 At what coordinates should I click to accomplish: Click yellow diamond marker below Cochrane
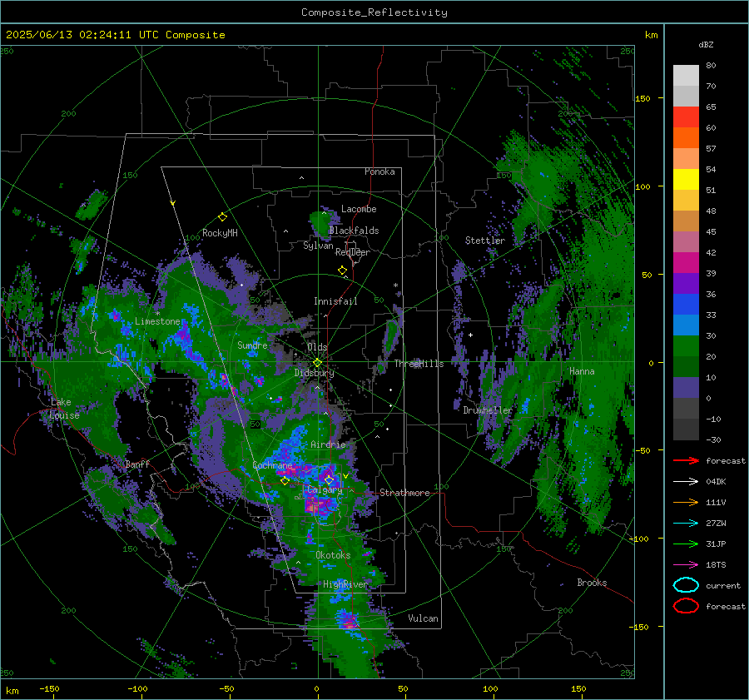285,481
